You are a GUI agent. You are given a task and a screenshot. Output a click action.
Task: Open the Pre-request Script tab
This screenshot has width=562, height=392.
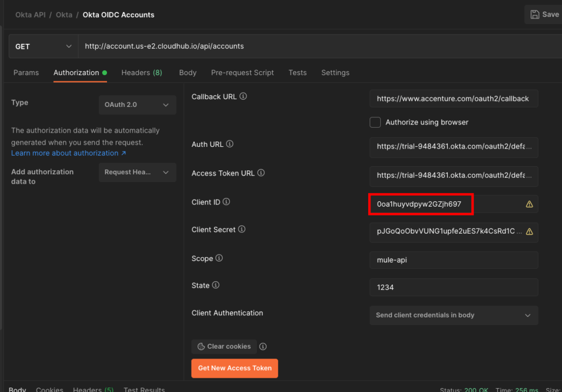pos(242,72)
